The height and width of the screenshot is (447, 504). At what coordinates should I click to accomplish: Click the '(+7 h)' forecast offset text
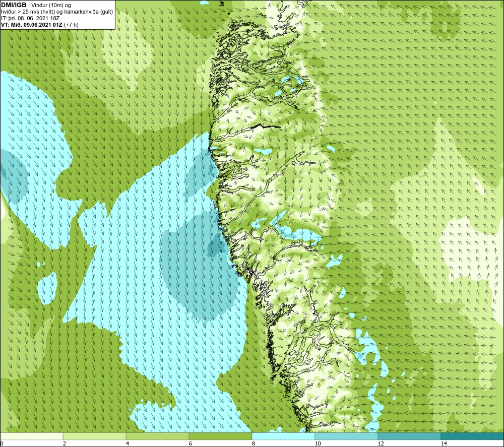pyautogui.click(x=72, y=25)
